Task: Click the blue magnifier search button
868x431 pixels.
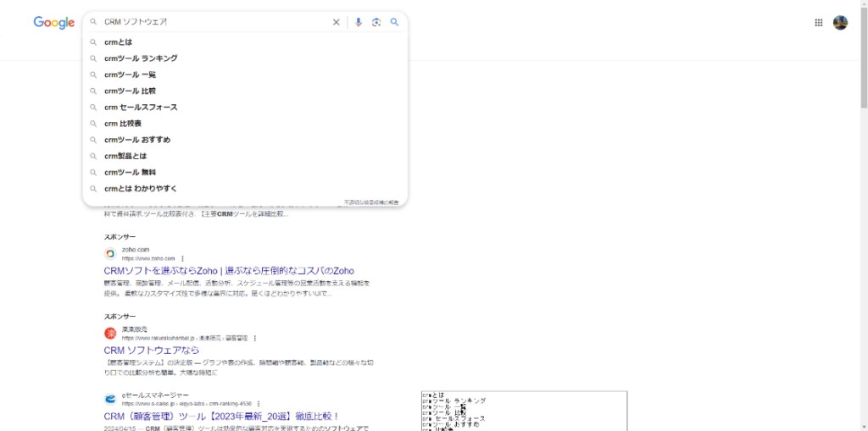Action: (394, 22)
